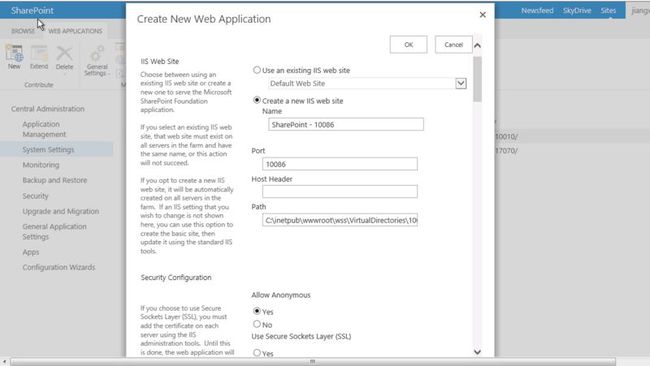This screenshot has height=366, width=650.
Task: Choose No for Allow Anonymous
Action: (x=257, y=324)
